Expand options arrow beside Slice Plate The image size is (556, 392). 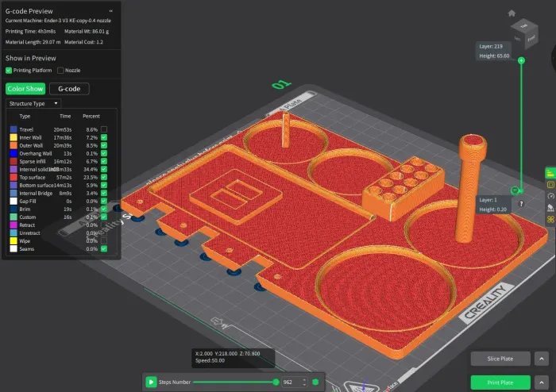pos(541,359)
